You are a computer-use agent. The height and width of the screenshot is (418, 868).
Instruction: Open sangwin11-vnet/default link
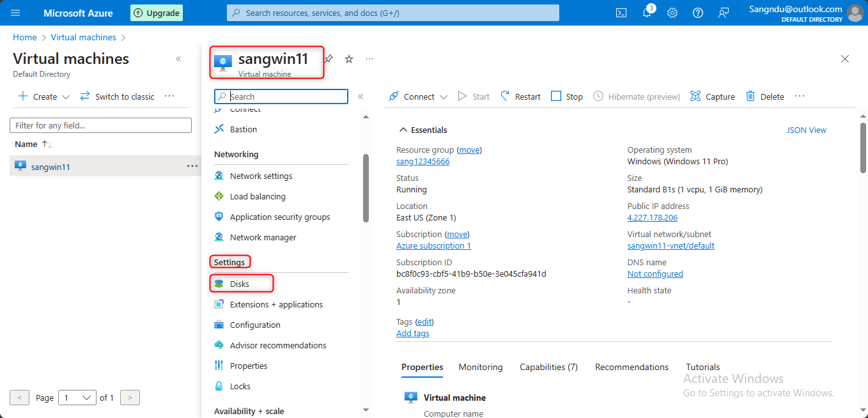click(x=671, y=246)
